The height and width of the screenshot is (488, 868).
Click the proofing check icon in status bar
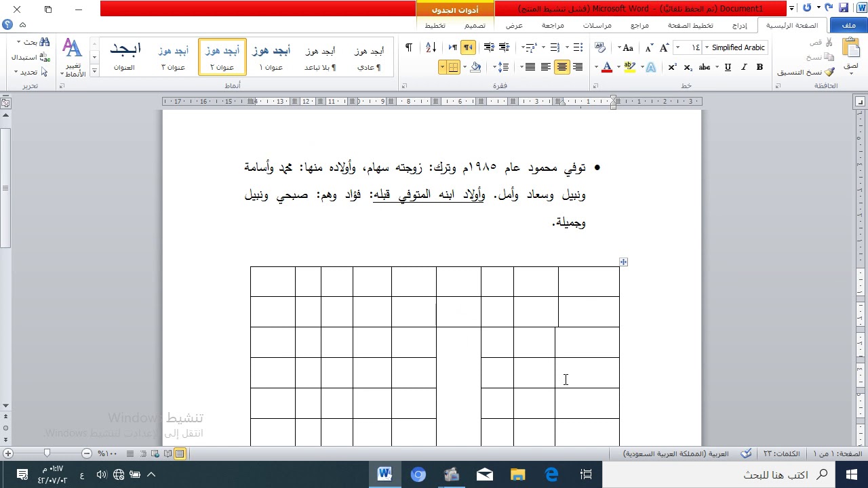[746, 453]
